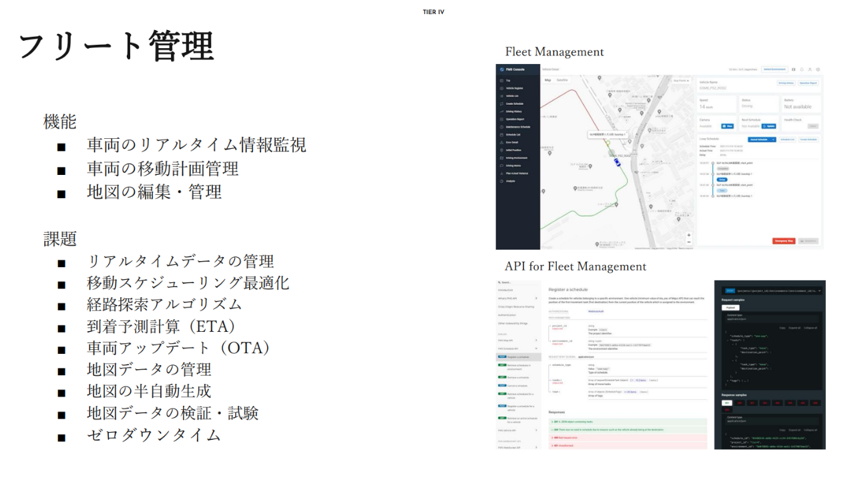Open the settings gear in the console header
The width and height of the screenshot is (868, 488).
pyautogui.click(x=818, y=69)
